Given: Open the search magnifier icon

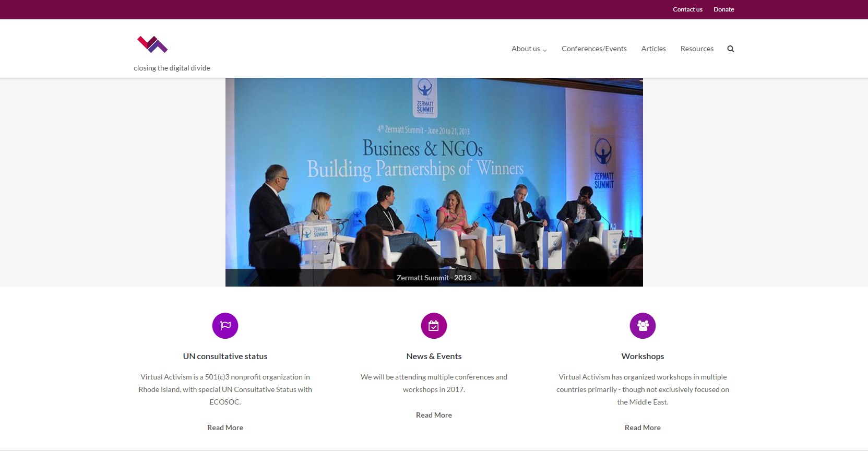Looking at the screenshot, I should click(x=731, y=49).
